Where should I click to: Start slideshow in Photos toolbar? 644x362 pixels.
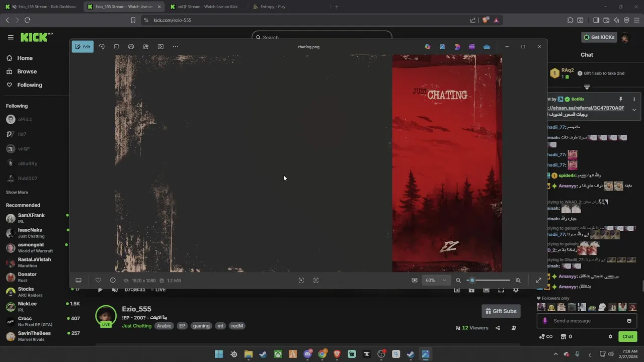(x=160, y=47)
